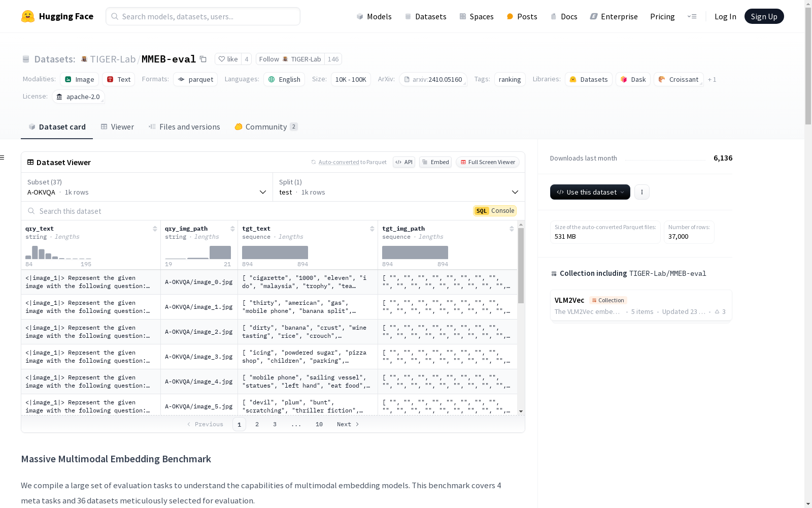Select English language tag
The height and width of the screenshot is (508, 812).
(x=284, y=79)
